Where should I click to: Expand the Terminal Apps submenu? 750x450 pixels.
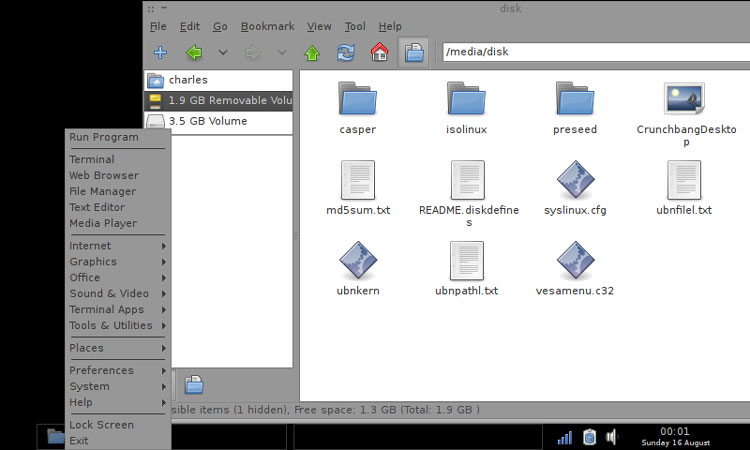pos(118,309)
